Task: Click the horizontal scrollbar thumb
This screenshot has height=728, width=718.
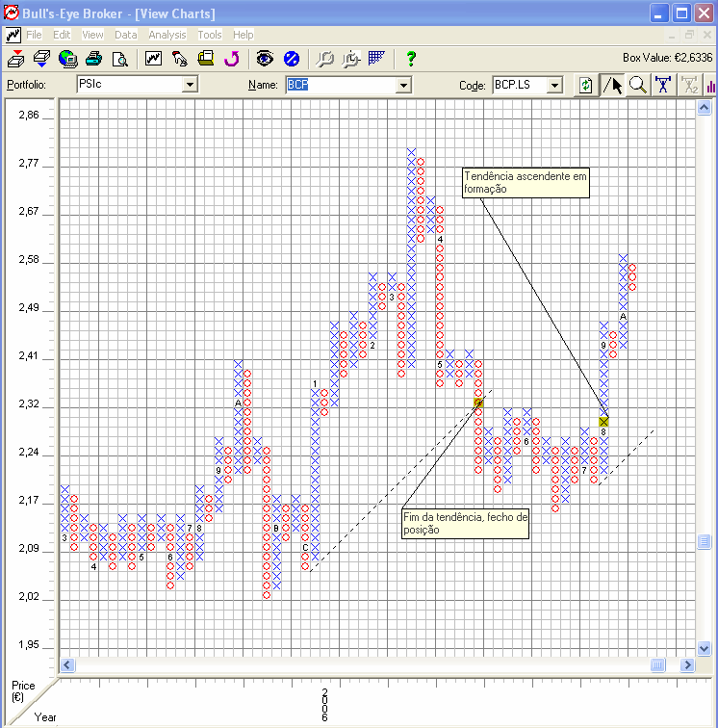Action: click(657, 664)
